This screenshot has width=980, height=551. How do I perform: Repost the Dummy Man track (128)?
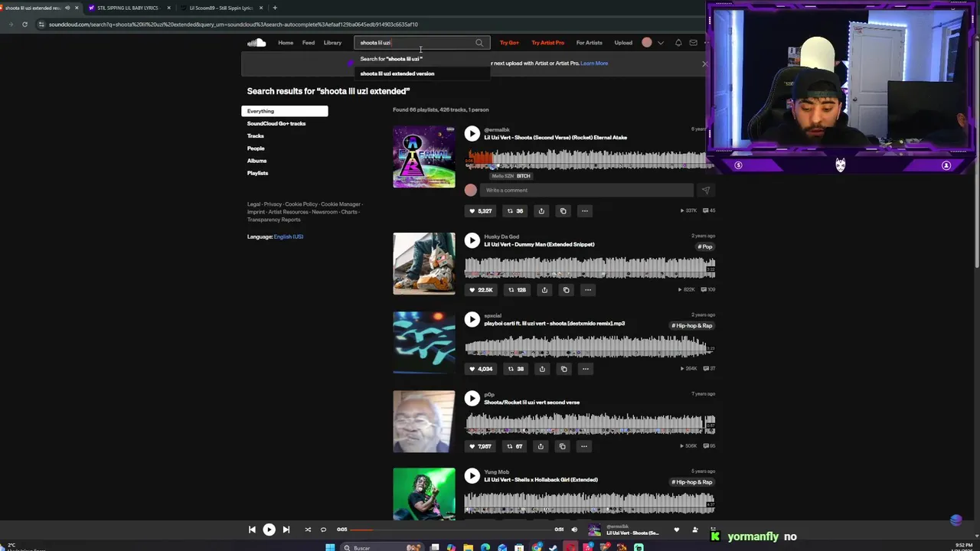click(517, 290)
